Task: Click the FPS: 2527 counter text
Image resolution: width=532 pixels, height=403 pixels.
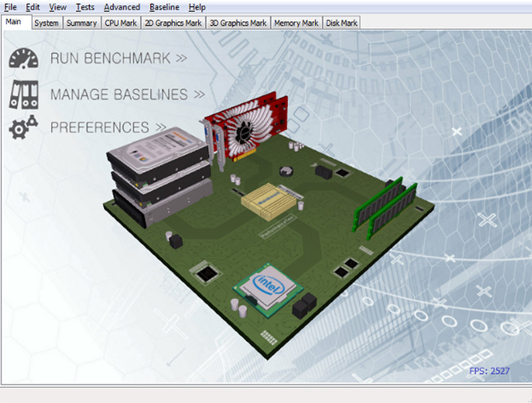Action: click(x=489, y=371)
